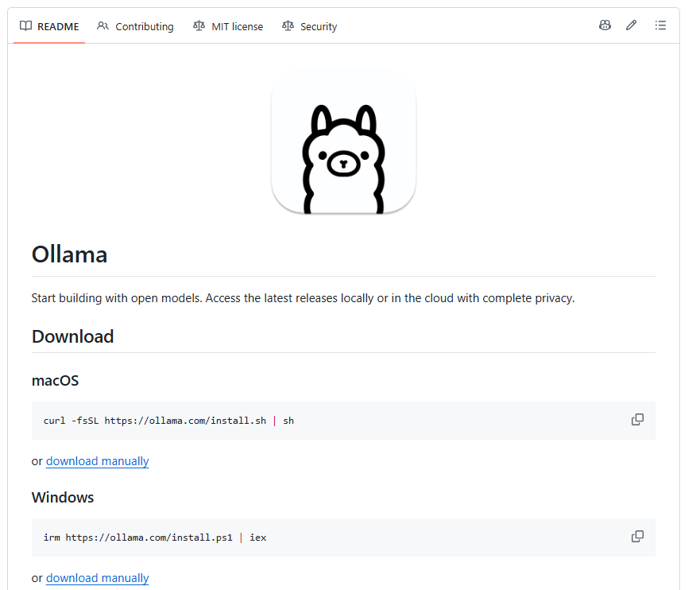Switch to the Contributing tab
700x590 pixels.
click(x=135, y=26)
